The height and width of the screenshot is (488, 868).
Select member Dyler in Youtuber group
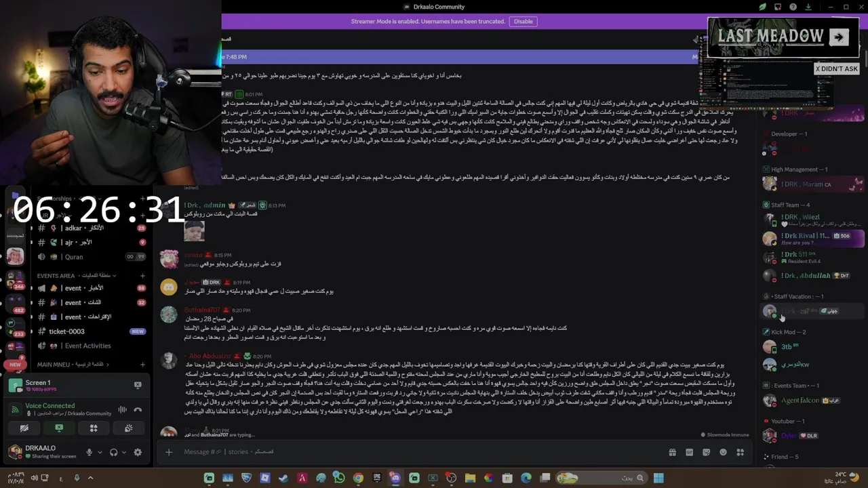[x=812, y=436]
